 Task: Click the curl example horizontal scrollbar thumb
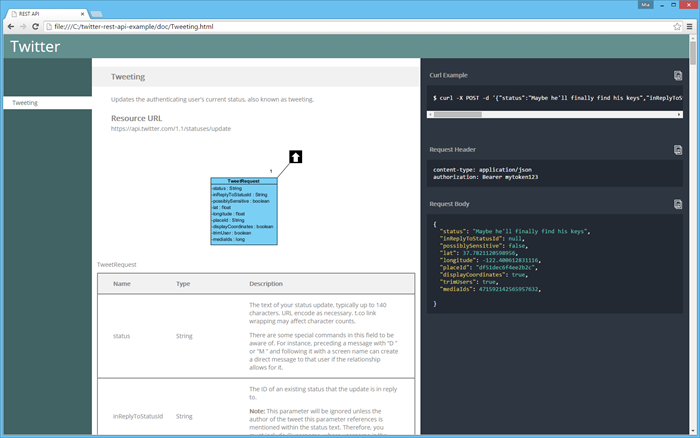pos(458,115)
